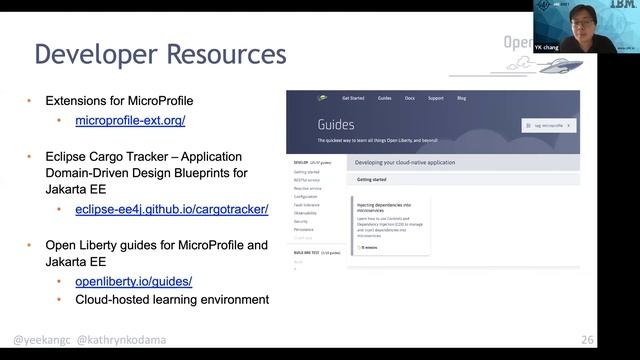Image resolution: width=640 pixels, height=360 pixels.
Task: Select Fault tolerance in the sidebar
Action: 307,205
